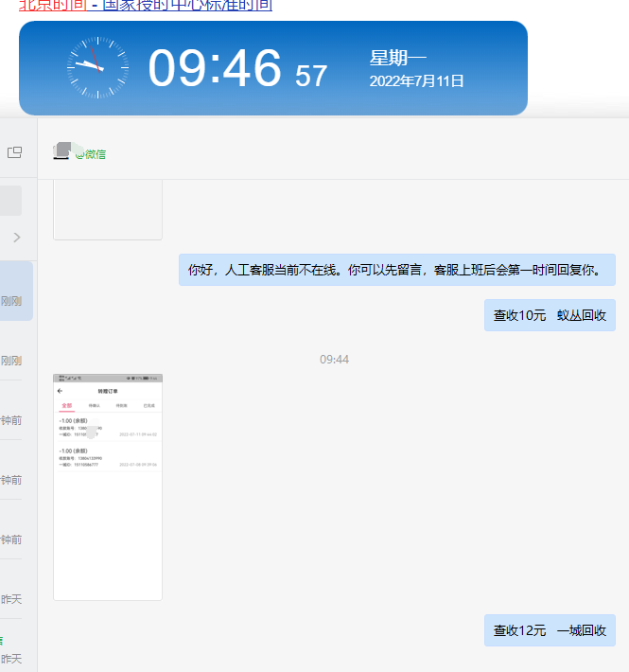Click the analog clock face icon

[97, 68]
